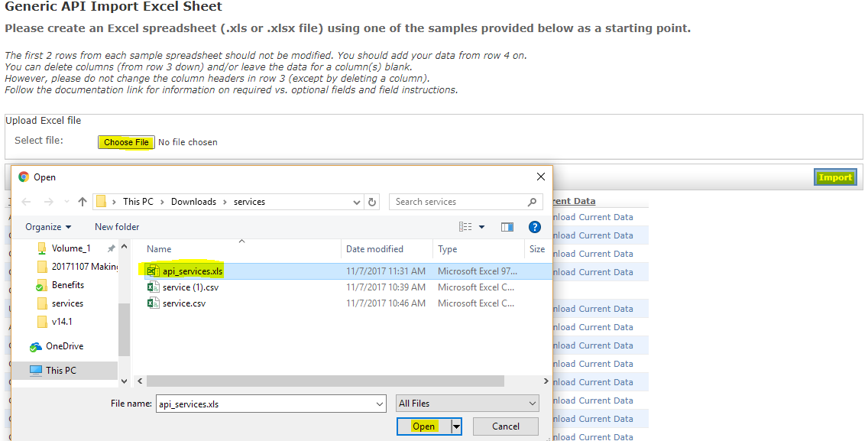Toggle the preview pane icon
The width and height of the screenshot is (868, 441).
click(507, 227)
